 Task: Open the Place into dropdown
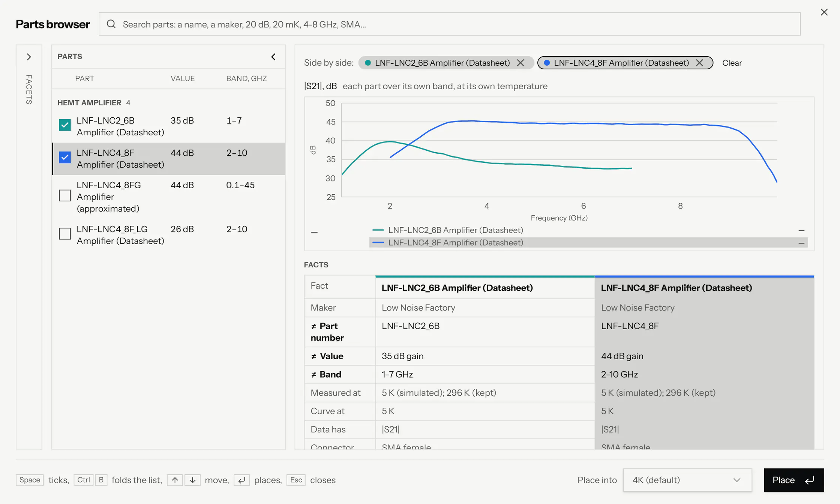[687, 480]
